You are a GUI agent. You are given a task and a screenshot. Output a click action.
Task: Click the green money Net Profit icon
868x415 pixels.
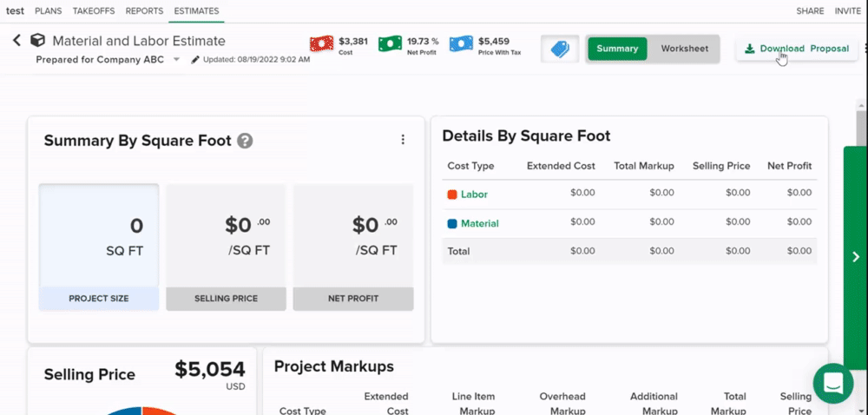coord(391,44)
